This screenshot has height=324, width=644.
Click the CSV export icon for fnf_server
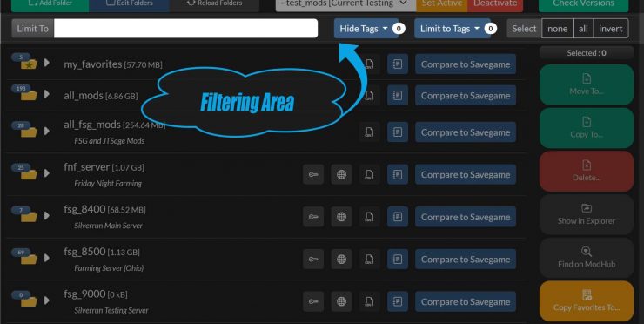click(x=369, y=174)
